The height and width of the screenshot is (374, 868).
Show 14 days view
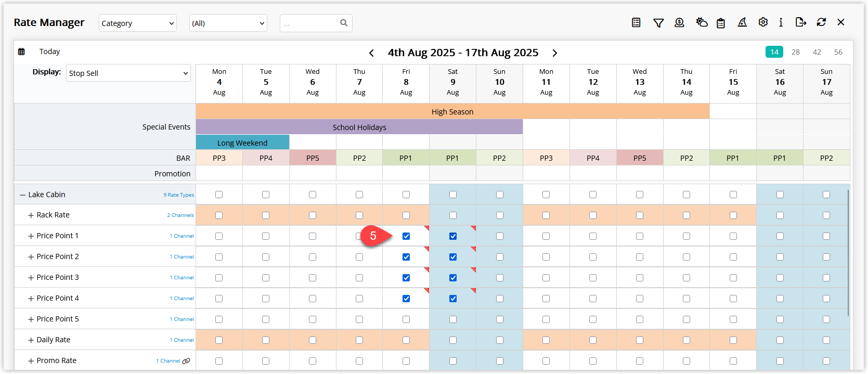click(774, 52)
